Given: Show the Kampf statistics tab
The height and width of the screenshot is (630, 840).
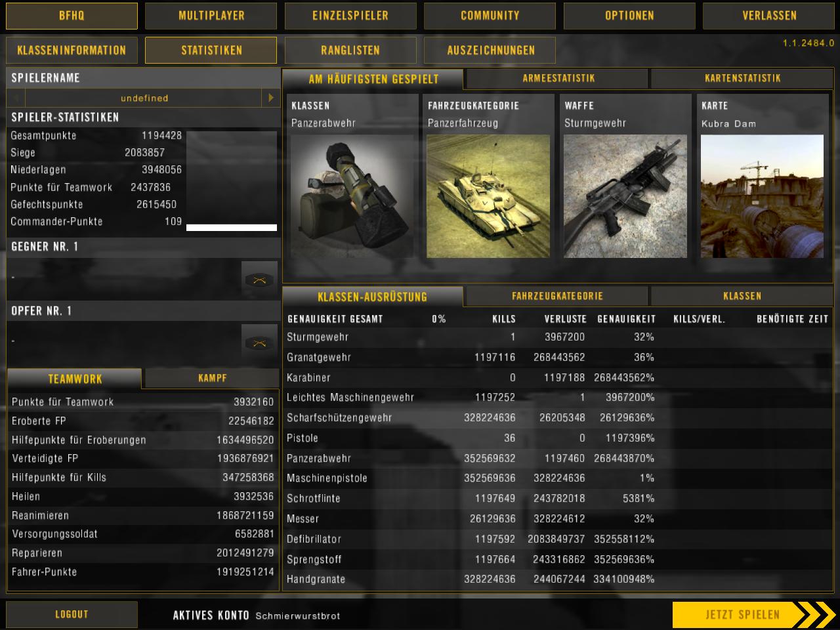Looking at the screenshot, I should [212, 378].
